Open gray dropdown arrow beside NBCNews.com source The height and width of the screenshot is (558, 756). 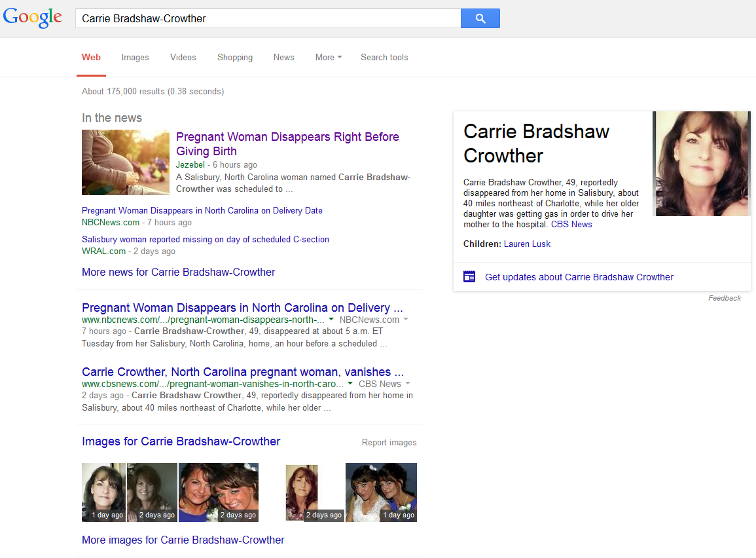pyautogui.click(x=406, y=320)
